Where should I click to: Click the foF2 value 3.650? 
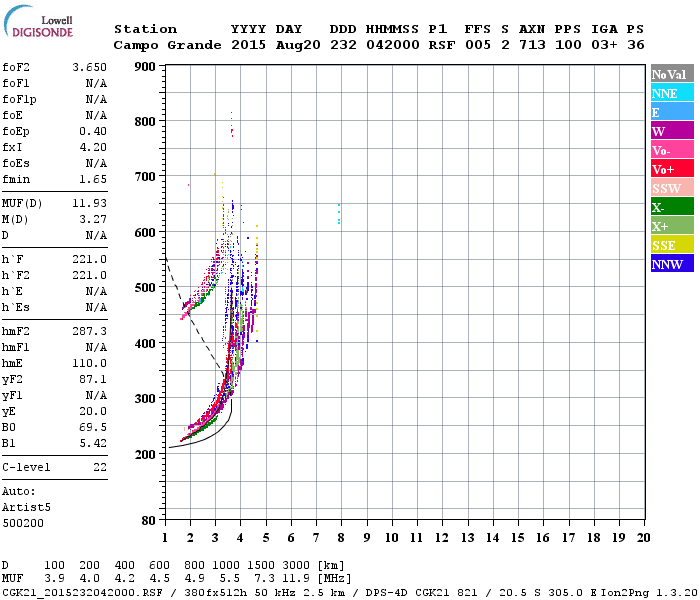(x=89, y=67)
